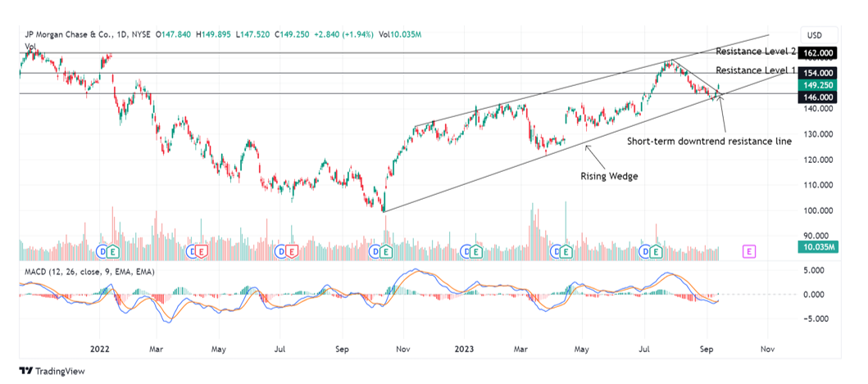Click the Nov time axis label at far right

point(767,349)
